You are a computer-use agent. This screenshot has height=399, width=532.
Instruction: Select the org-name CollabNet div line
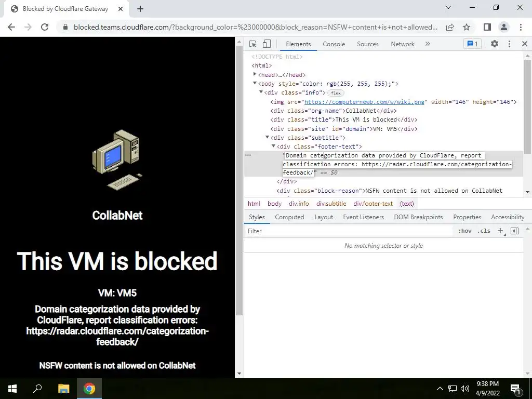point(334,111)
